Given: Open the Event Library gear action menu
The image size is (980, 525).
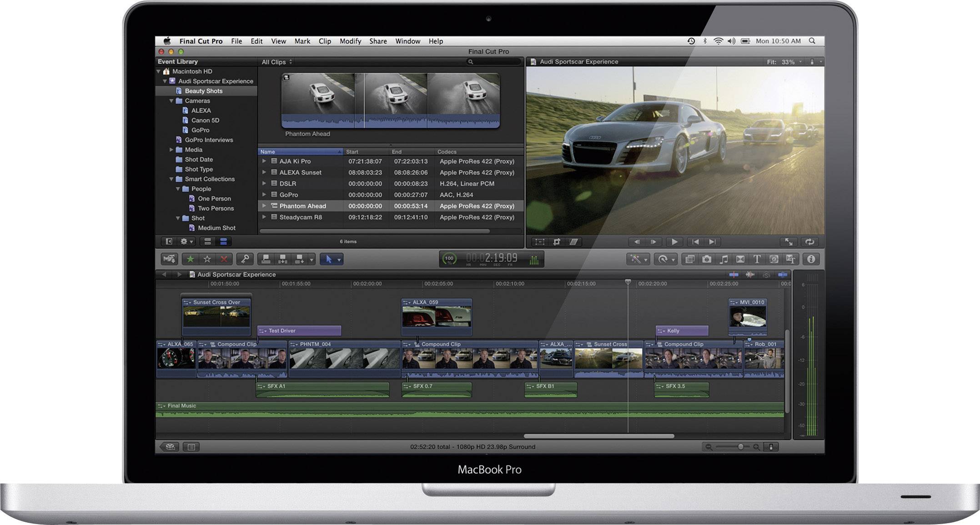Looking at the screenshot, I should tap(186, 241).
